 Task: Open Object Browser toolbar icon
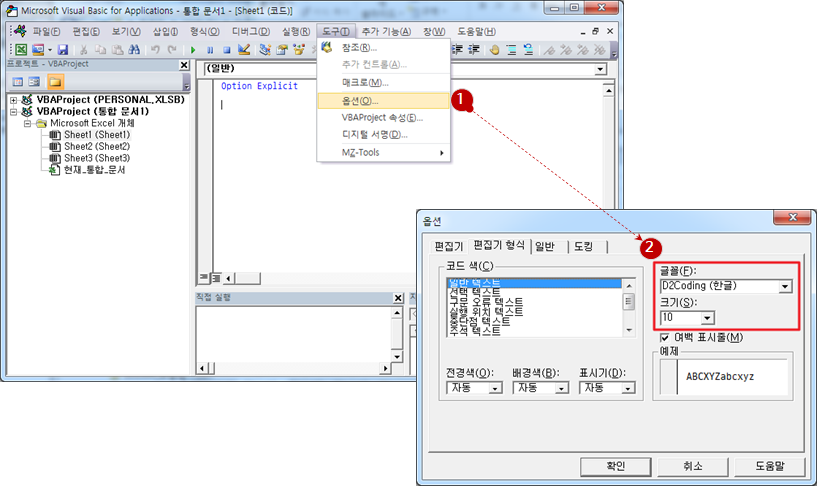point(299,49)
